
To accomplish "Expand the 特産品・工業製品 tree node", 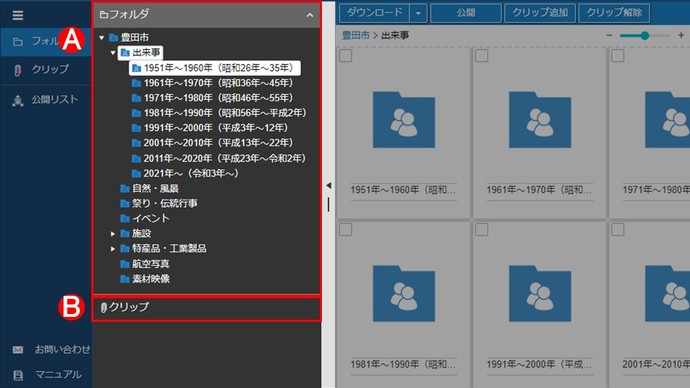I will click(x=113, y=249).
